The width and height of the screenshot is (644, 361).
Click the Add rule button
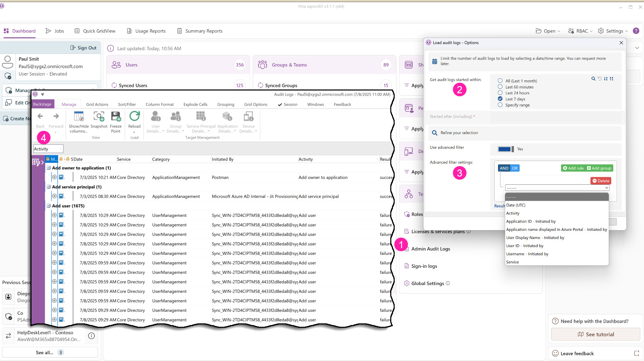[x=573, y=168]
